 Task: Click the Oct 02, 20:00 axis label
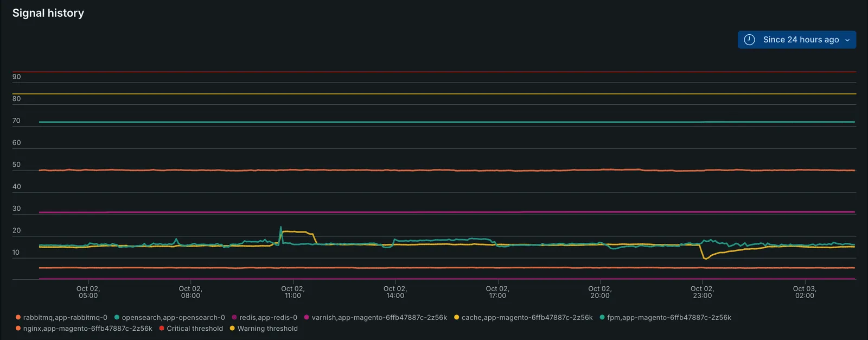tap(600, 292)
